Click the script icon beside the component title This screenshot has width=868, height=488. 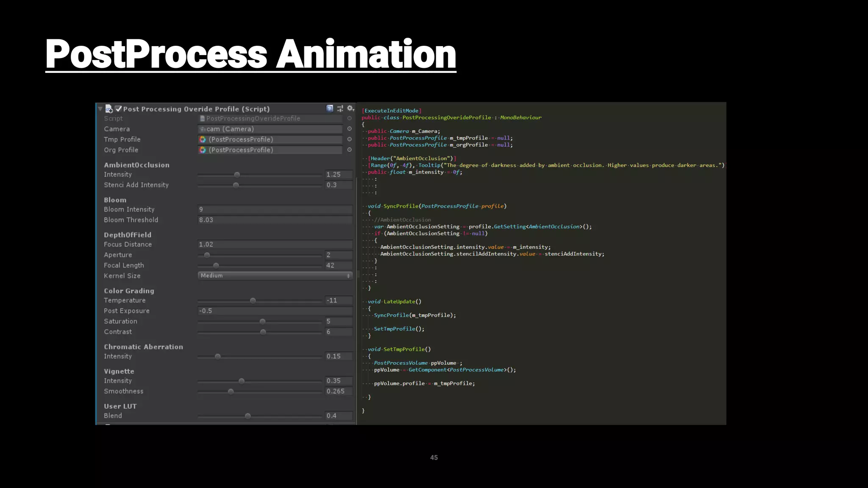tap(108, 109)
